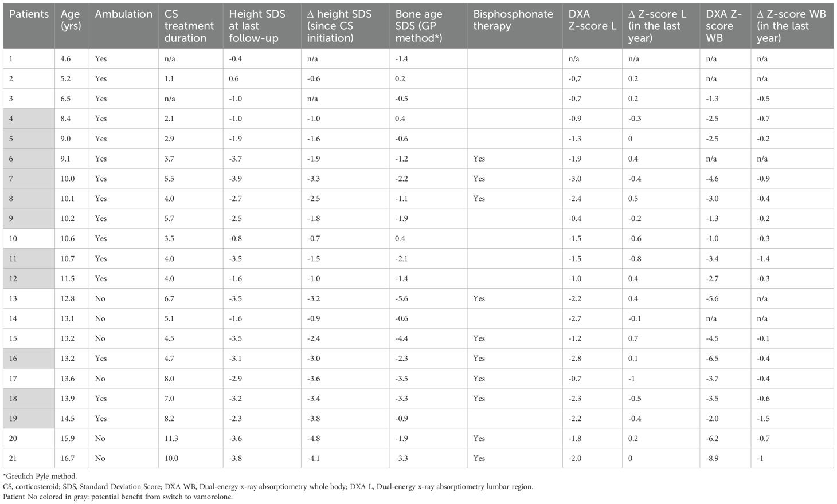The image size is (837, 504).
Task: Click the gray-shaded patient 19 cell
Action: pyautogui.click(x=29, y=419)
